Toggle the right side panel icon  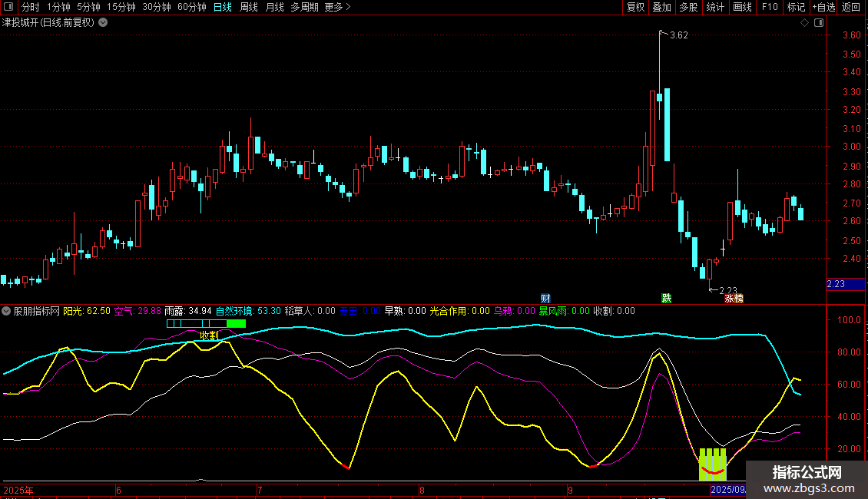tap(818, 23)
